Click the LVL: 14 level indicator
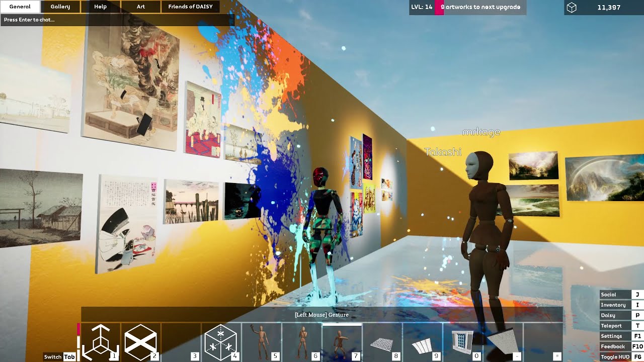Viewport: 644px width, 362px height. coord(422,7)
